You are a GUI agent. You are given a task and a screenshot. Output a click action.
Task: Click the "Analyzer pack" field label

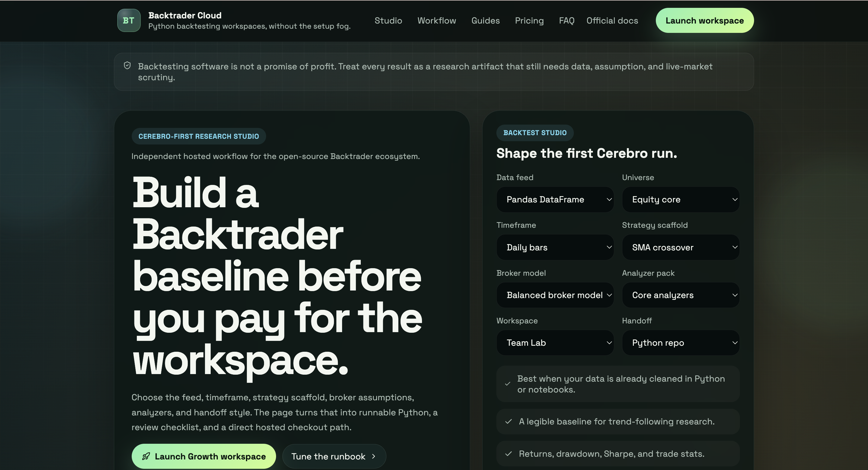[648, 273]
